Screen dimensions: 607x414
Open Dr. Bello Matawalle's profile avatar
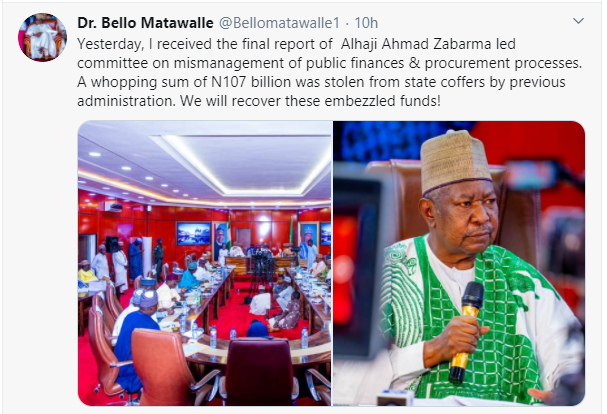42,38
